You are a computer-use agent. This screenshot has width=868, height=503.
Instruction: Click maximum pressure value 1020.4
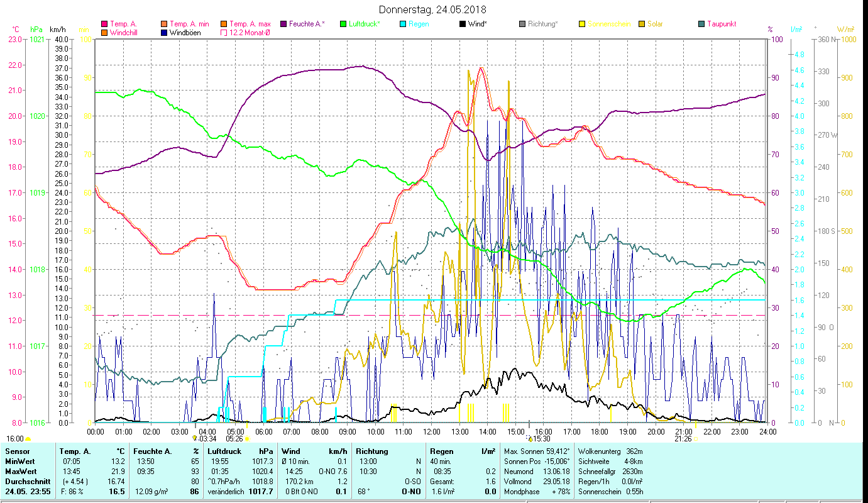click(263, 472)
